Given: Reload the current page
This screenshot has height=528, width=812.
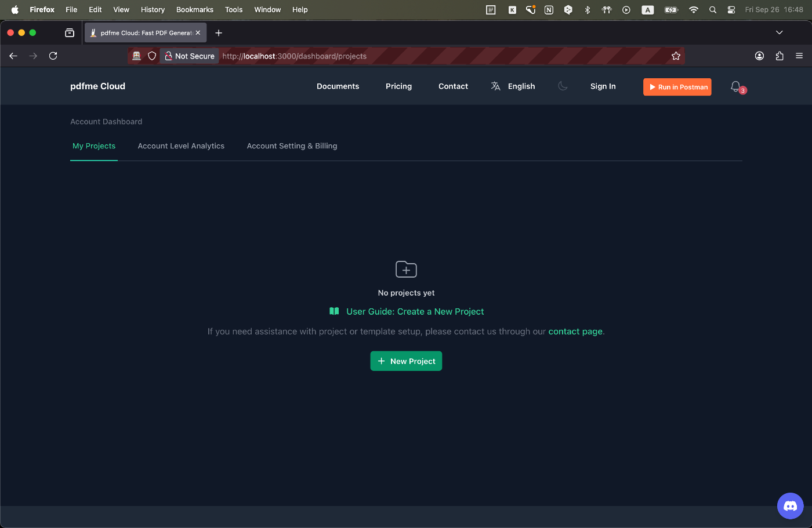Looking at the screenshot, I should pos(53,56).
